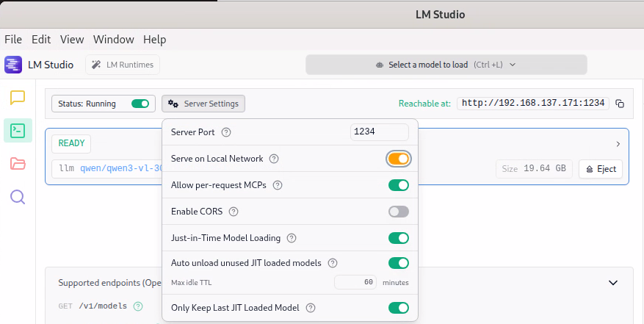Enable the CORS switch
644x324 pixels.
coord(399,212)
